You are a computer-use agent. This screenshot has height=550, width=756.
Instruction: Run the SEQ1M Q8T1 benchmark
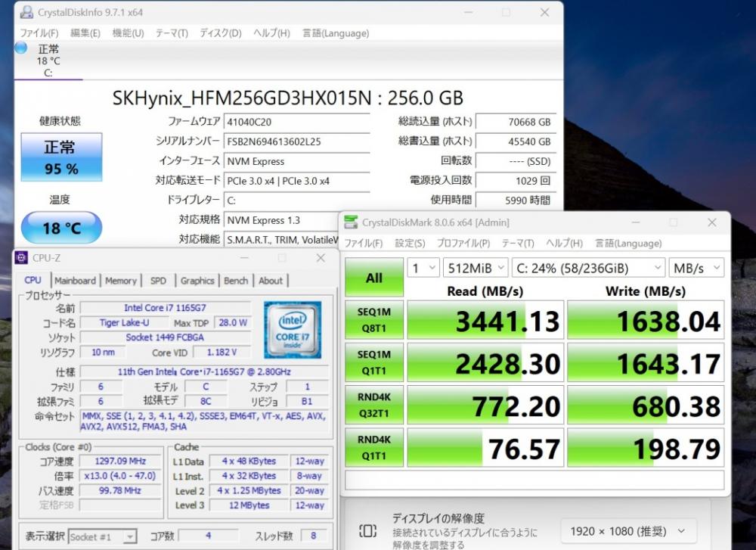(x=374, y=320)
